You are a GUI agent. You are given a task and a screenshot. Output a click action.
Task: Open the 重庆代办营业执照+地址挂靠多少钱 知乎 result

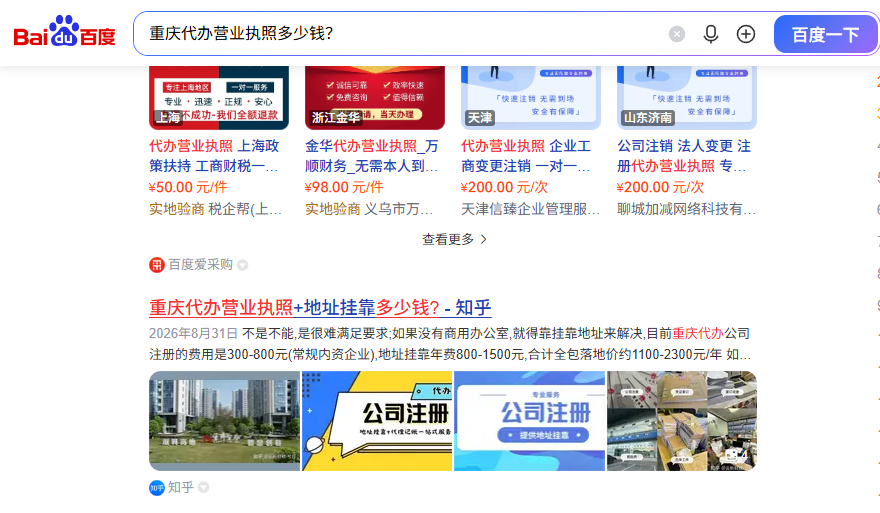pos(320,308)
